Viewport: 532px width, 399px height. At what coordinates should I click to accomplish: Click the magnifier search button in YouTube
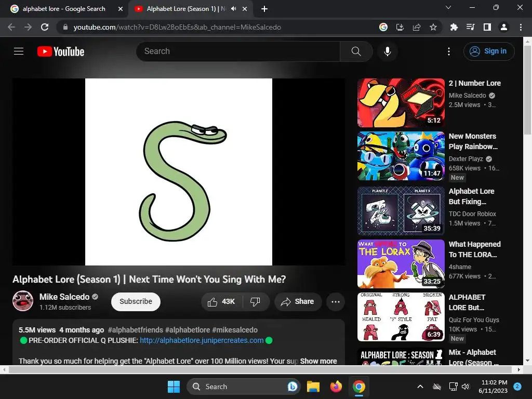[x=356, y=51]
